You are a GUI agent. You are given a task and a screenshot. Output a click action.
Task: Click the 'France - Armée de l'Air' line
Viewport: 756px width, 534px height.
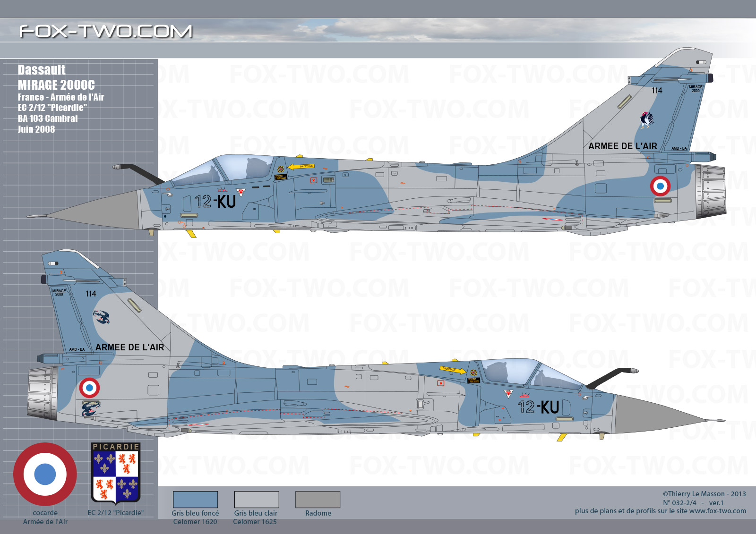coord(61,97)
